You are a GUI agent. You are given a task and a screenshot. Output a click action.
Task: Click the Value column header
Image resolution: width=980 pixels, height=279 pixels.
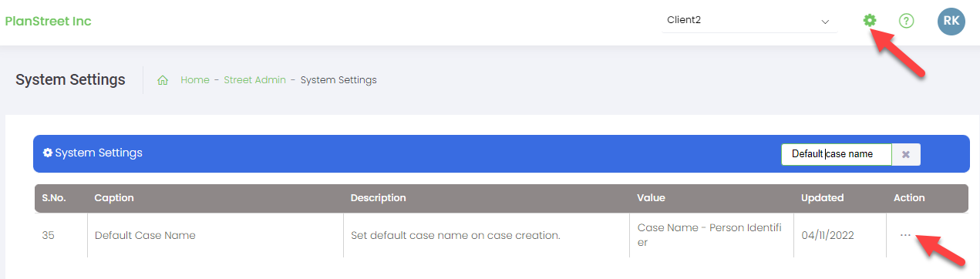point(651,198)
